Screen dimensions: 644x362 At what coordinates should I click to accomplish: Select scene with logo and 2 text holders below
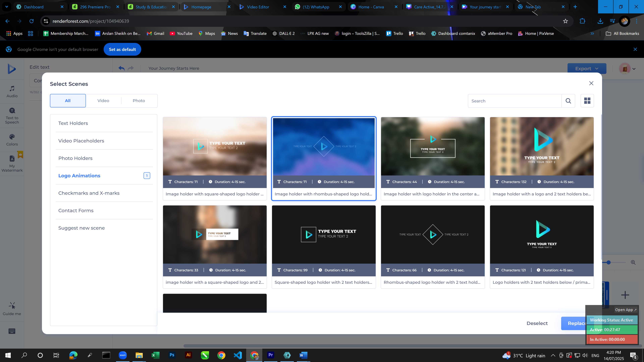tap(542, 159)
